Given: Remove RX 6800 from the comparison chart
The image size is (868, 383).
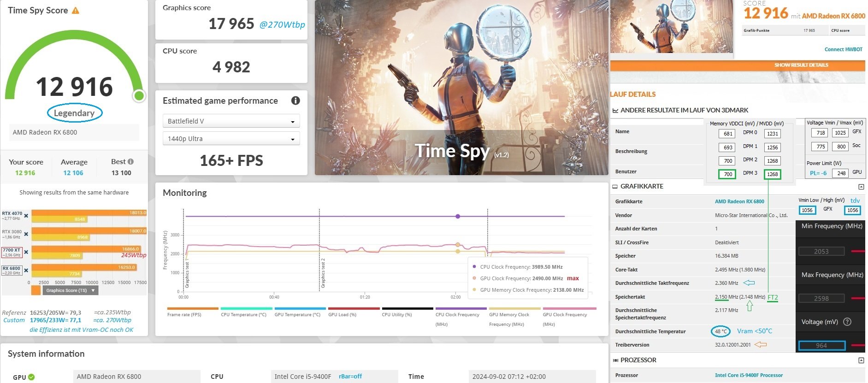Looking at the screenshot, I should 26,271.
